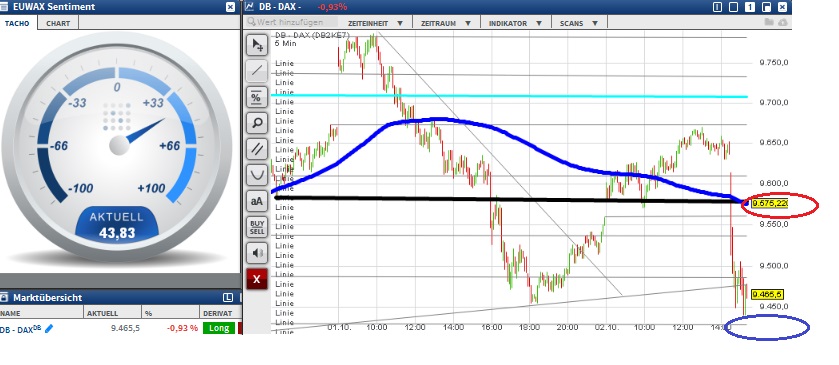Image resolution: width=839 pixels, height=365 pixels.
Task: Click the 9.465,5 value in Marktübersicht
Action: (125, 328)
